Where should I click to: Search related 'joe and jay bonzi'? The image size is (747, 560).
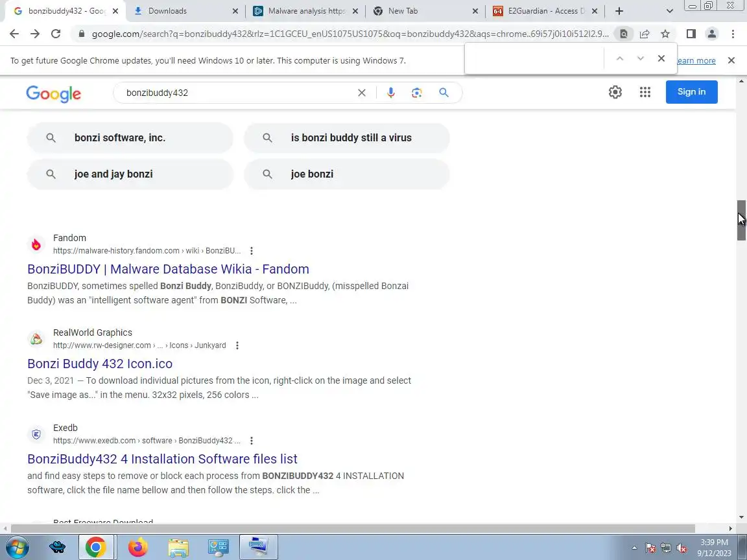[x=130, y=174]
